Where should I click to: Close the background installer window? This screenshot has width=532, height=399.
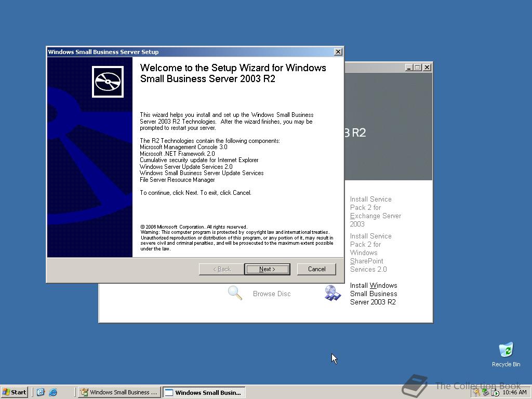click(427, 68)
